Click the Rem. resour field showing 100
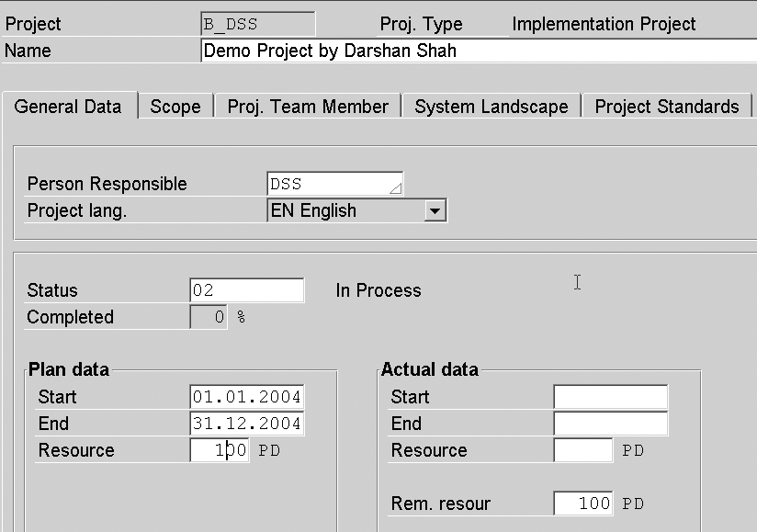 tap(582, 504)
